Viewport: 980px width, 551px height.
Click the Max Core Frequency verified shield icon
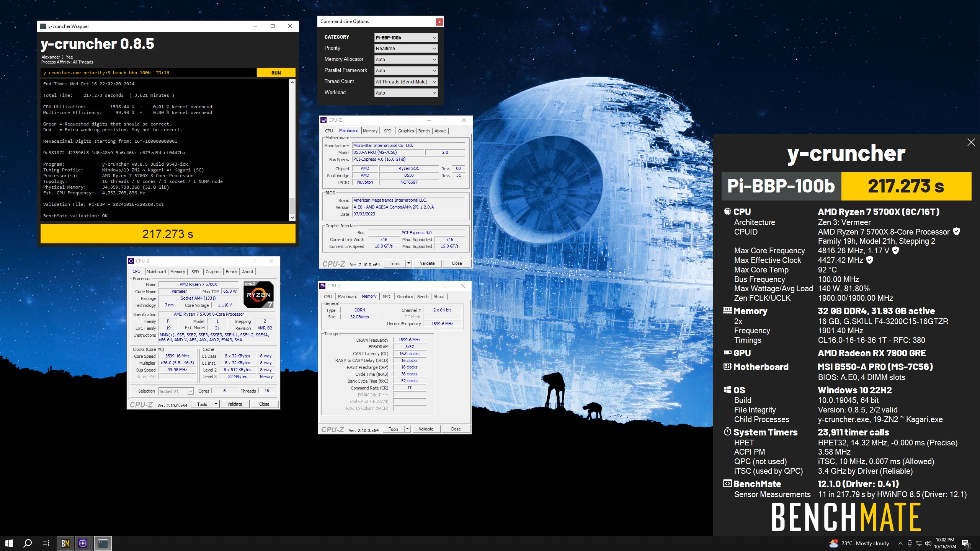(896, 251)
